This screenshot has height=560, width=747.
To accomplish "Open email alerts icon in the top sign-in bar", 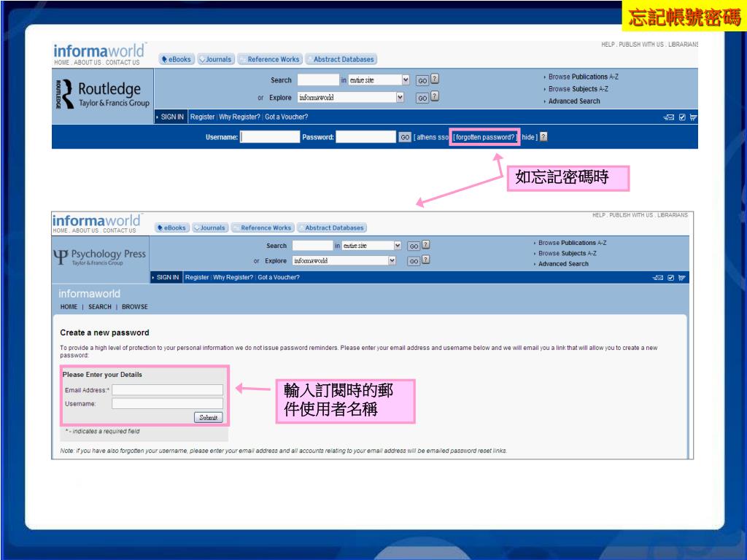I will click(x=669, y=117).
